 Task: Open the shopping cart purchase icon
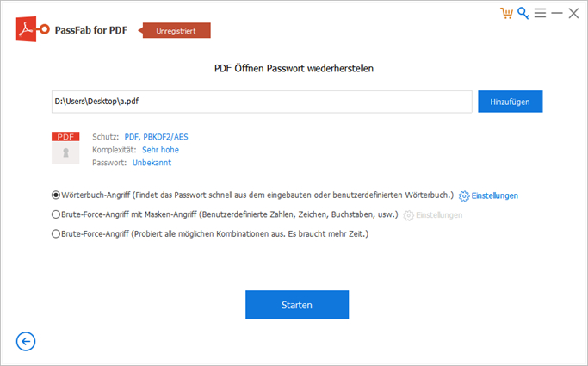click(x=506, y=14)
